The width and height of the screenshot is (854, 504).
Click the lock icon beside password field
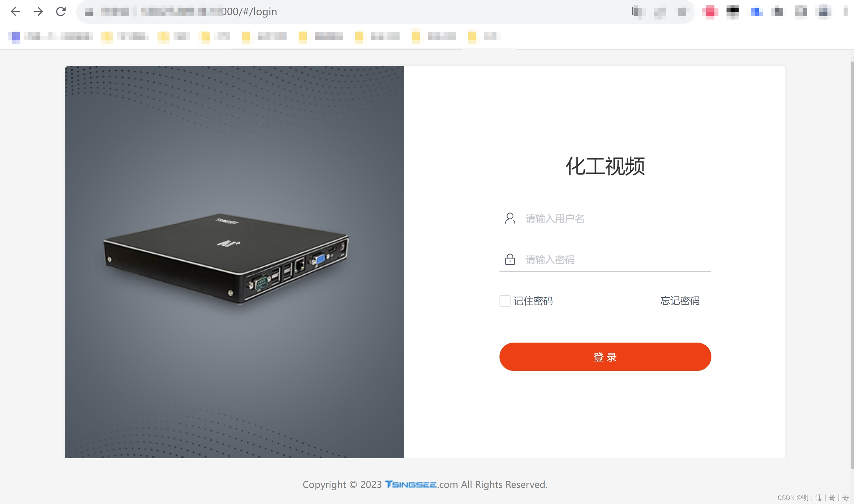pos(510,259)
